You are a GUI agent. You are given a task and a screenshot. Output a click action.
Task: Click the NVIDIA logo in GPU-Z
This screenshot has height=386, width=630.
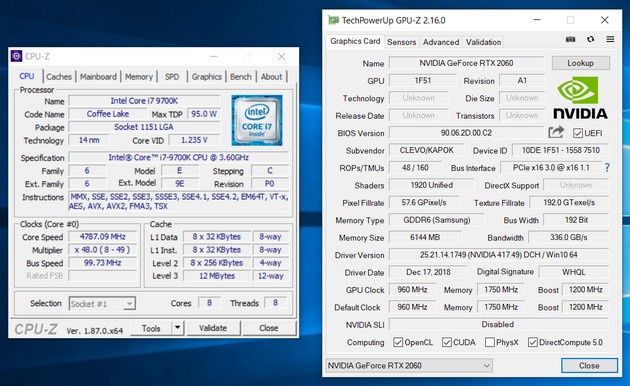[581, 98]
